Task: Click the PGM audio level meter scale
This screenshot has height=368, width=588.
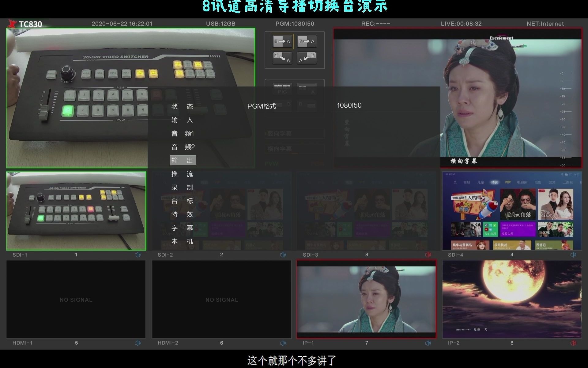Action: point(566,119)
